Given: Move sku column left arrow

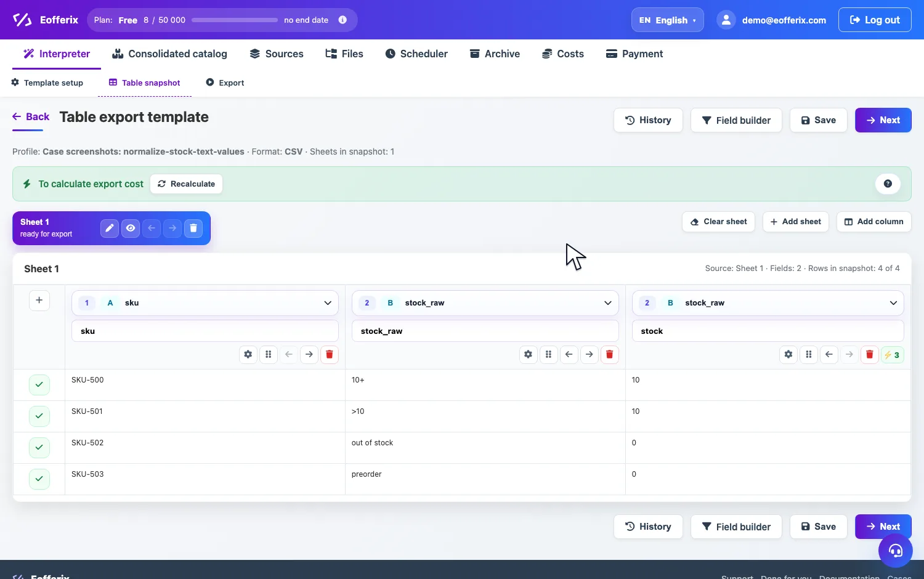Looking at the screenshot, I should click(x=289, y=354).
